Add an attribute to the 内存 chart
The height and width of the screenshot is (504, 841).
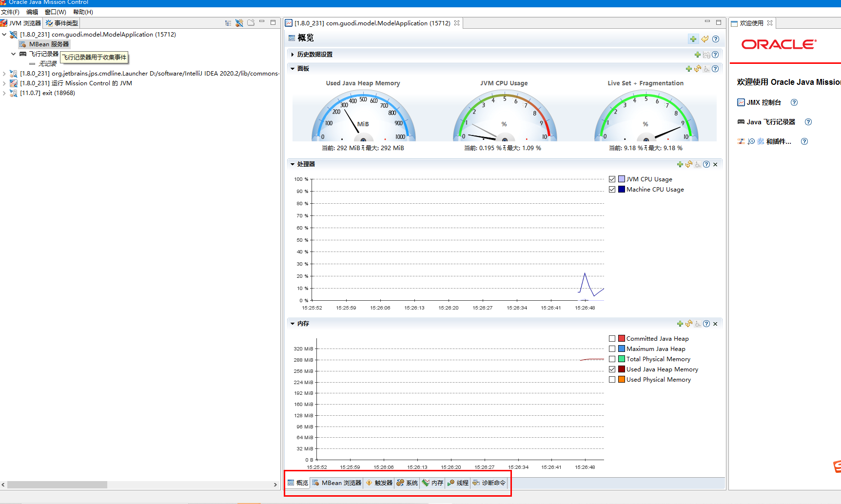point(680,324)
